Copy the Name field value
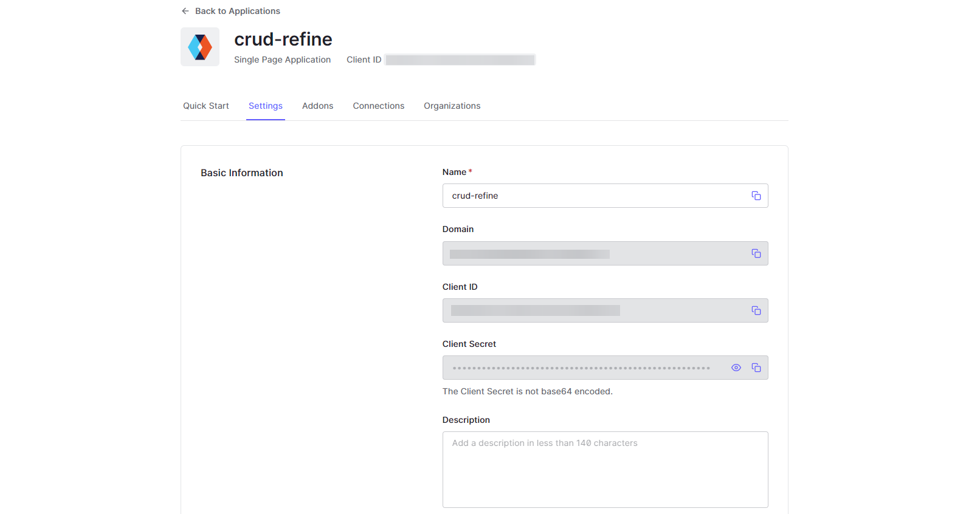This screenshot has height=514, width=980. pyautogui.click(x=756, y=196)
